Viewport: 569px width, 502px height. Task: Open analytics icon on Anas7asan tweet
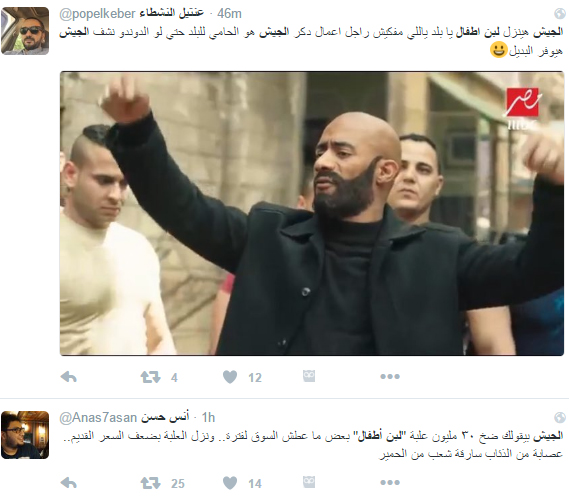tap(309, 482)
